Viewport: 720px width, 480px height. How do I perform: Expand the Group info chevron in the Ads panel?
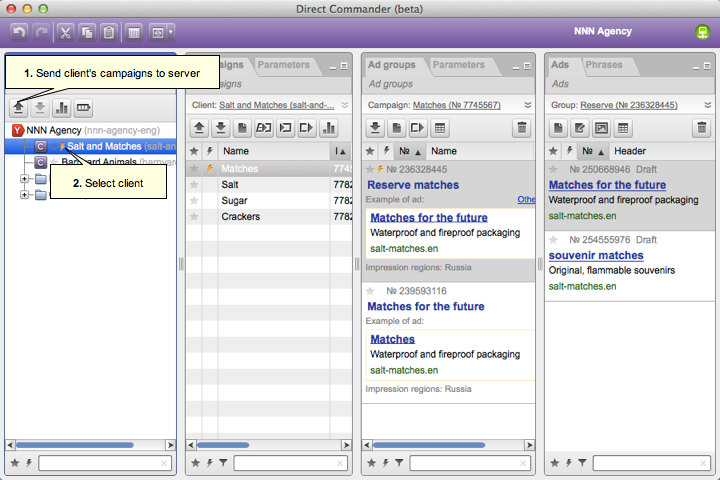tap(708, 105)
